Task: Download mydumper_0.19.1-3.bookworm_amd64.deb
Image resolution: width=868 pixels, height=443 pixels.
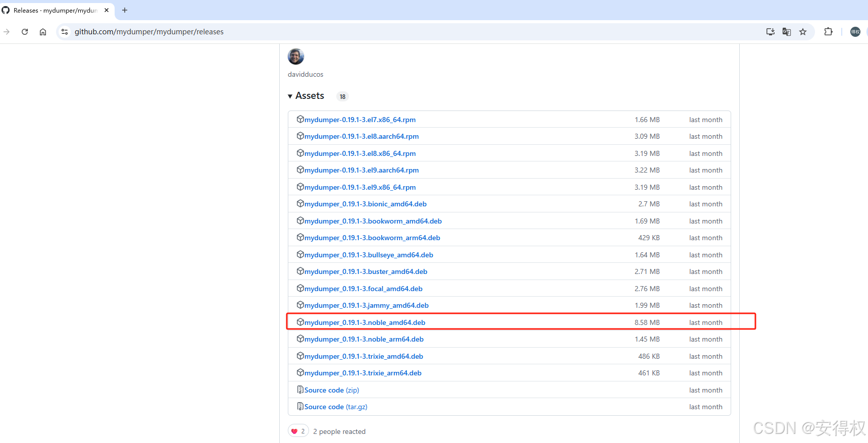Action: coord(373,221)
